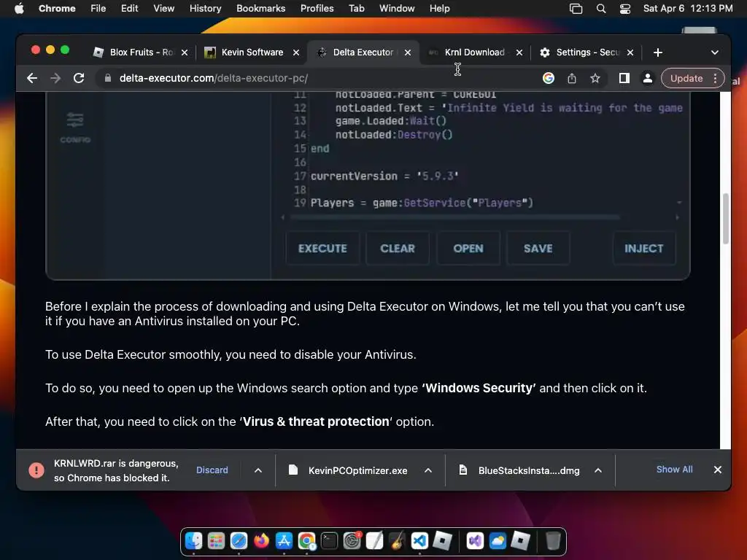Open a new tab
747x560 pixels.
658,52
